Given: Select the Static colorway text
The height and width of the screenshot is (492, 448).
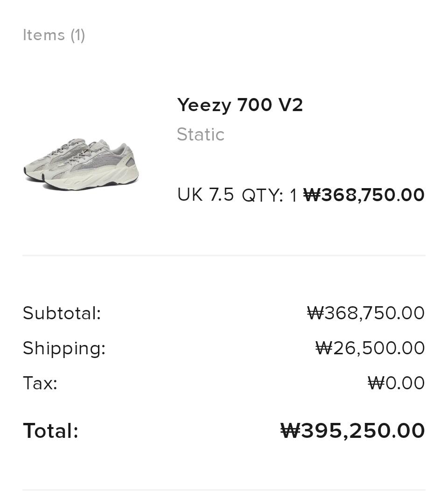Looking at the screenshot, I should pos(201,135).
